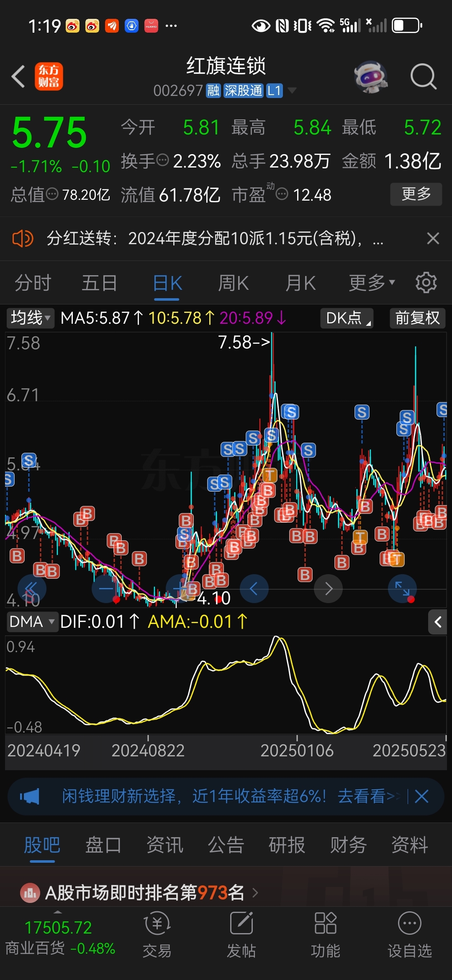Screen dimensions: 452x980
Task: Tap the dividend announcement speaker icon
Action: (23, 239)
